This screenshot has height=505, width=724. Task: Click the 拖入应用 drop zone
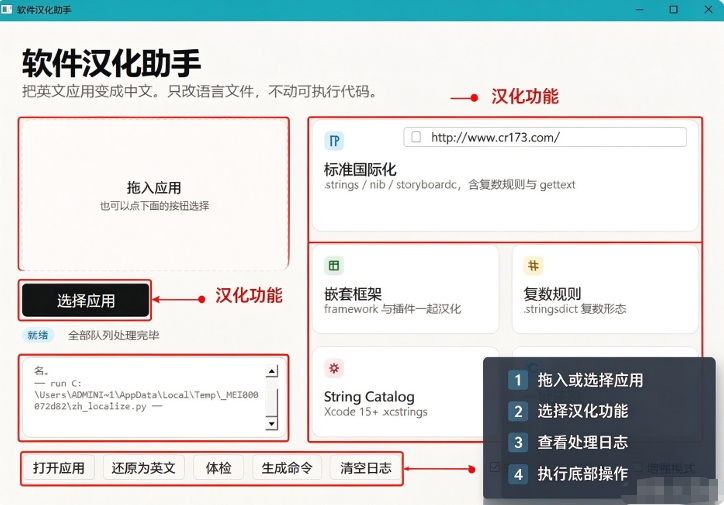point(154,195)
